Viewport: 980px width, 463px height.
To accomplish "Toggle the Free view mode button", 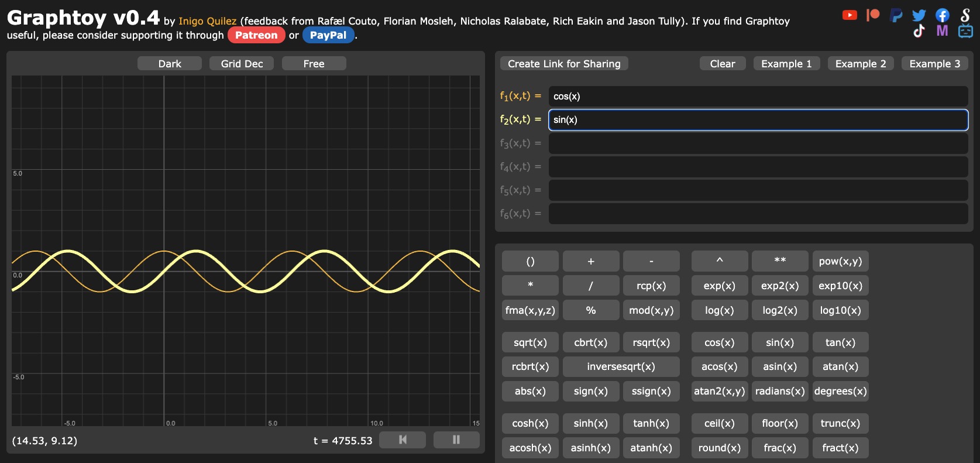I will tap(314, 63).
